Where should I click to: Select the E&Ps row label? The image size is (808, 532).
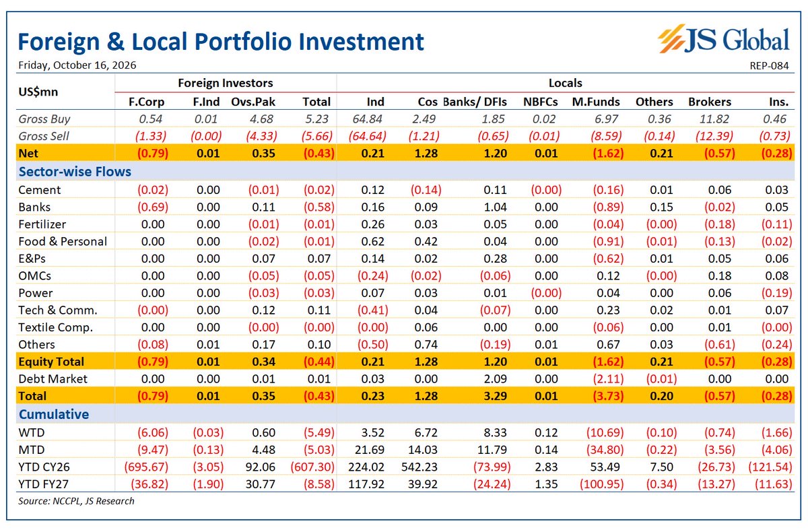pyautogui.click(x=32, y=259)
